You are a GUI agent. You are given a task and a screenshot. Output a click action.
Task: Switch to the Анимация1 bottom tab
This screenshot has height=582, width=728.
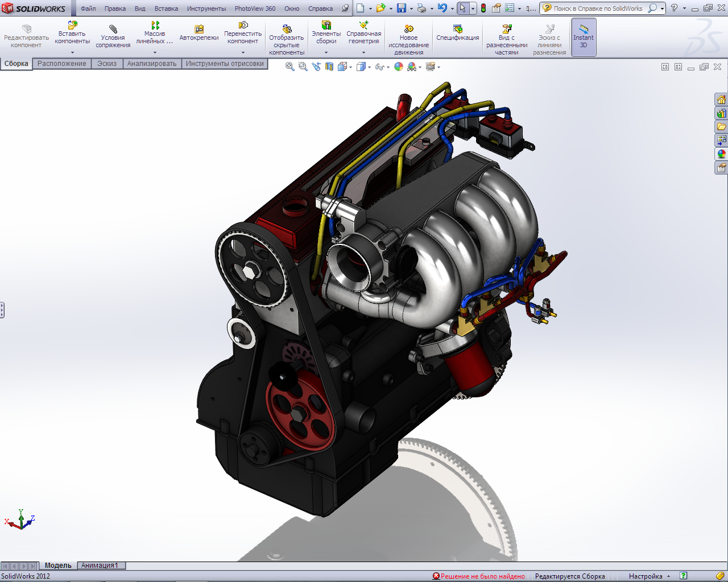(100, 566)
